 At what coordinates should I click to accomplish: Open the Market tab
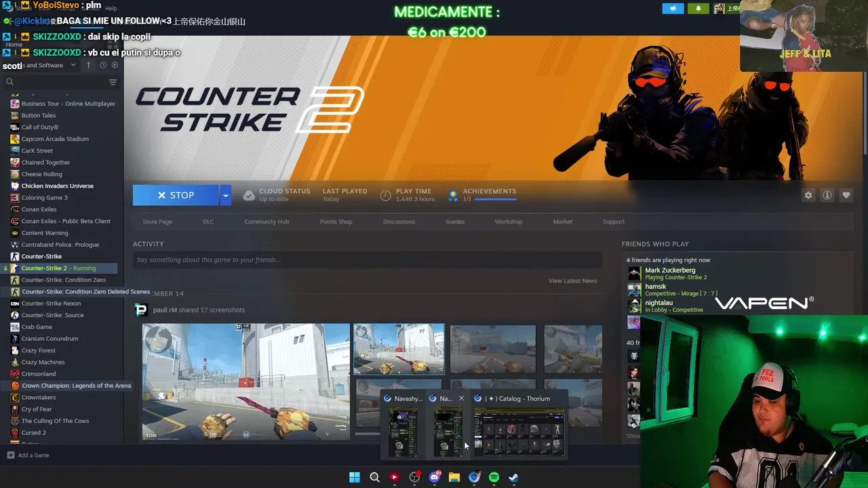tap(562, 222)
